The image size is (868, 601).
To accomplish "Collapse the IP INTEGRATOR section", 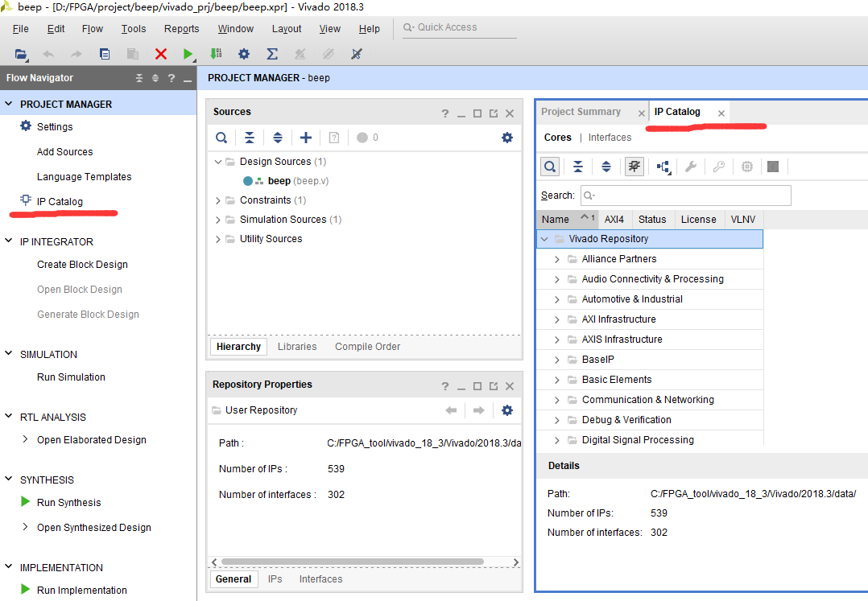I will (9, 241).
